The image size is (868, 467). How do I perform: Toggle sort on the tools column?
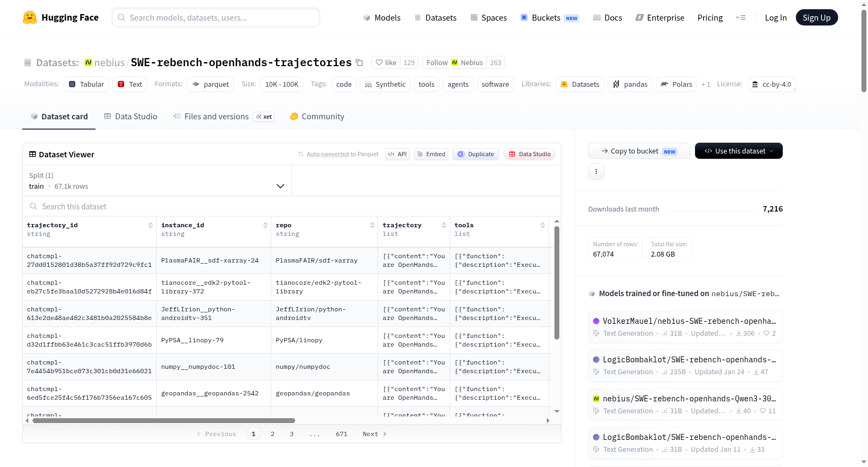pyautogui.click(x=542, y=225)
